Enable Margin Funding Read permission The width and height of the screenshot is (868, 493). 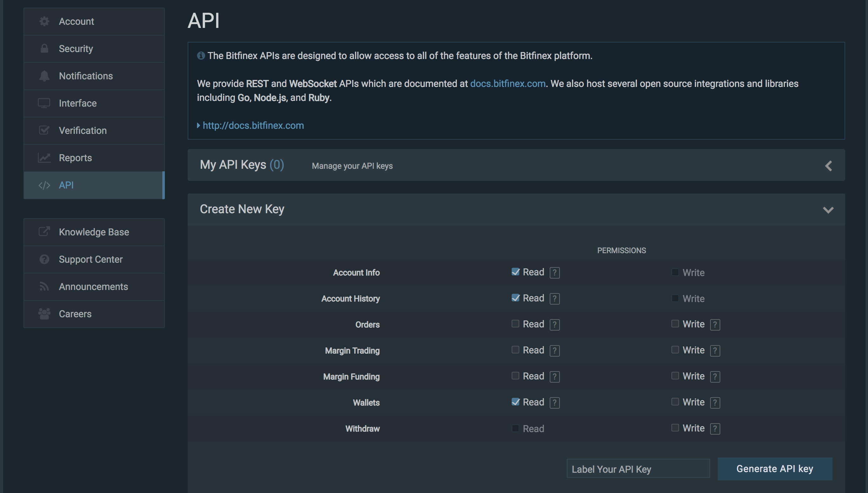tap(515, 376)
